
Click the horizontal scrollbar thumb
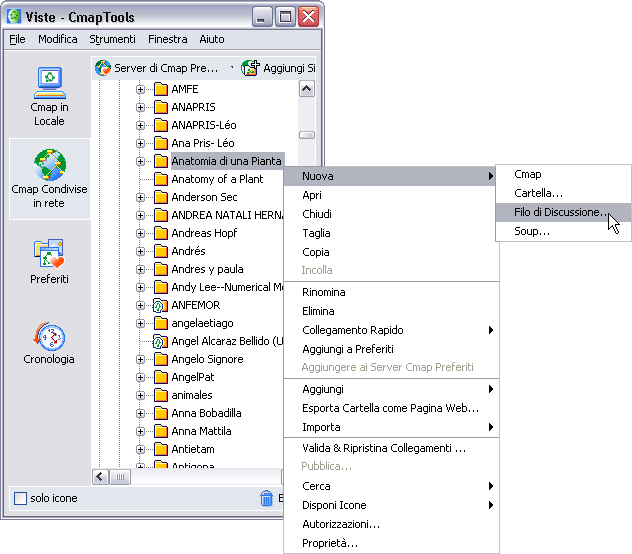tap(120, 477)
